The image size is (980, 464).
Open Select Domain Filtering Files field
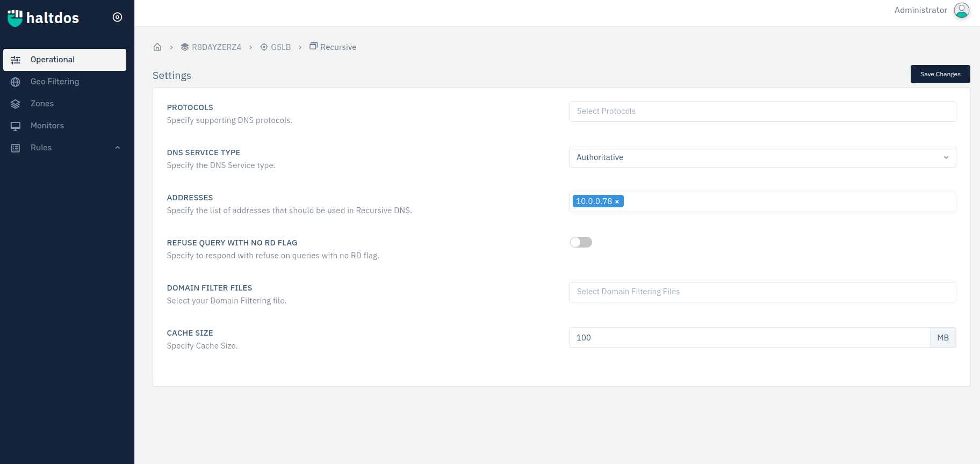coord(762,292)
